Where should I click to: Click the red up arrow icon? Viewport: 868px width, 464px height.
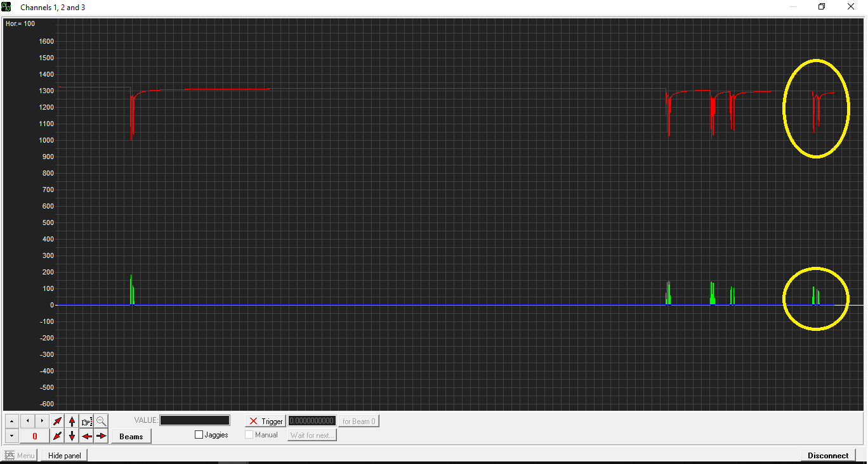click(x=72, y=421)
